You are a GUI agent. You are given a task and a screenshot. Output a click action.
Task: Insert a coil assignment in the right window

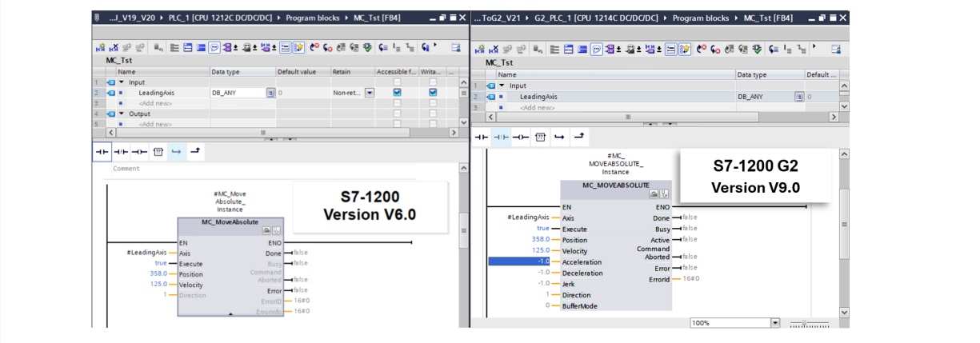click(520, 137)
